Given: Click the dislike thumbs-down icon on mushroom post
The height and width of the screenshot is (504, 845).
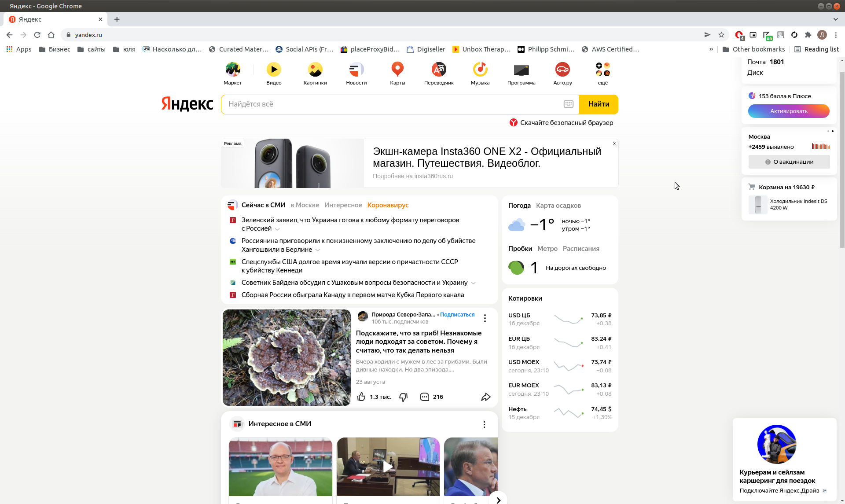Looking at the screenshot, I should (404, 397).
